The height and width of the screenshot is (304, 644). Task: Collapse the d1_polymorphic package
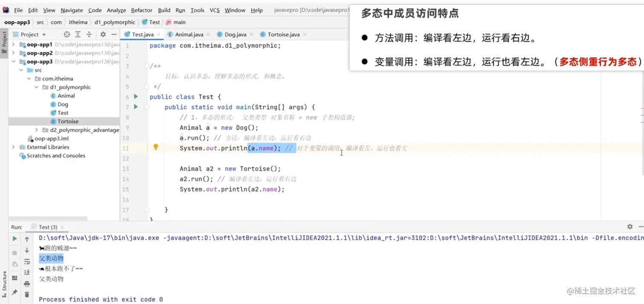click(37, 87)
